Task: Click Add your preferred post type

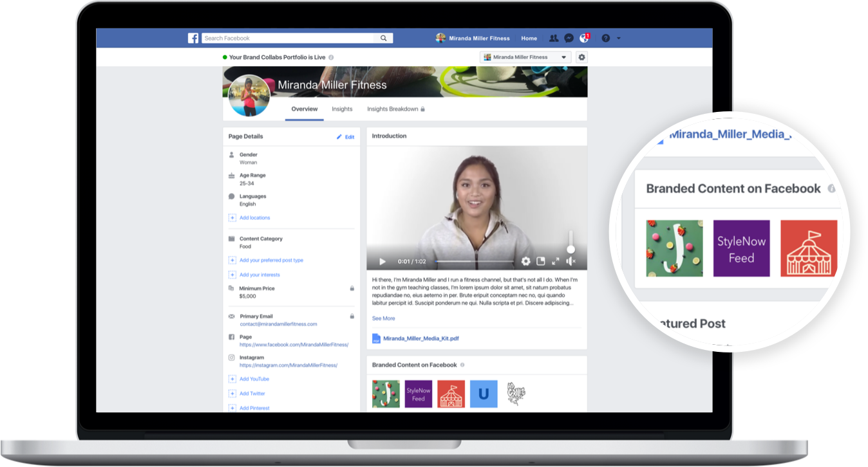Action: [x=271, y=261]
